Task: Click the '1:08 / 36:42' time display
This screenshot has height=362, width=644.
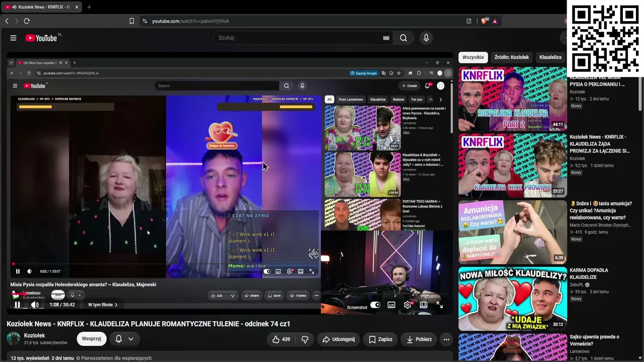Action: 62,305
